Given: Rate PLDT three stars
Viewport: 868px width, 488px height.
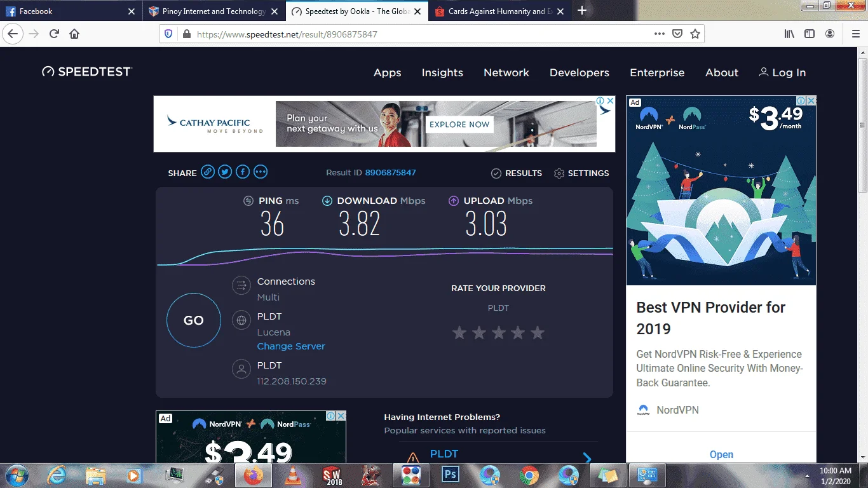Looking at the screenshot, I should [x=499, y=332].
